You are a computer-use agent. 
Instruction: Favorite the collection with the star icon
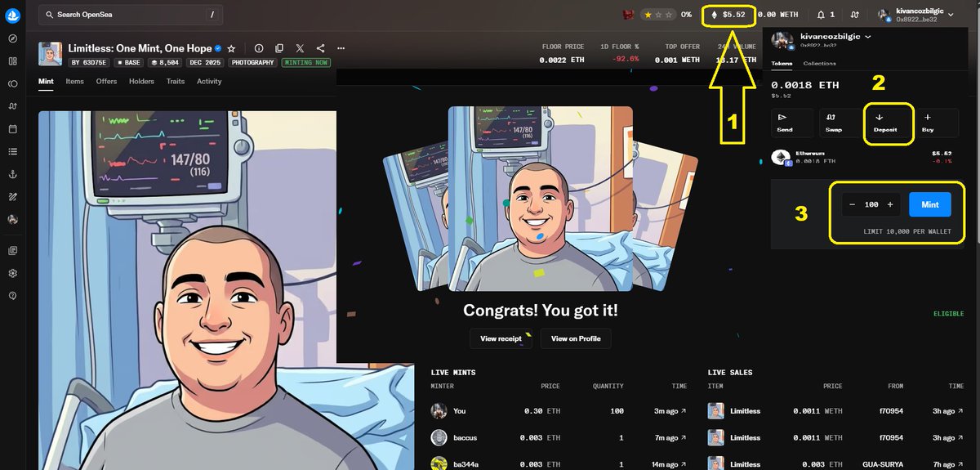(x=231, y=49)
